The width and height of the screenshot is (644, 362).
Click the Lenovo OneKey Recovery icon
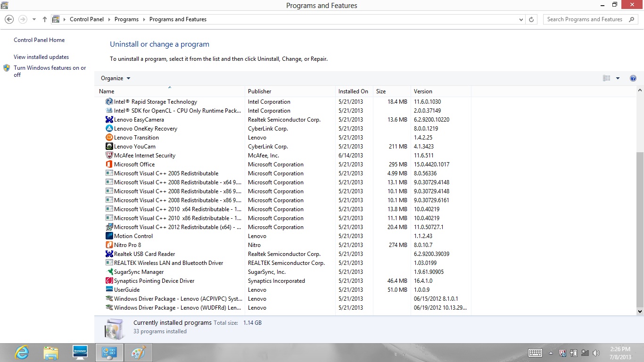(x=109, y=129)
